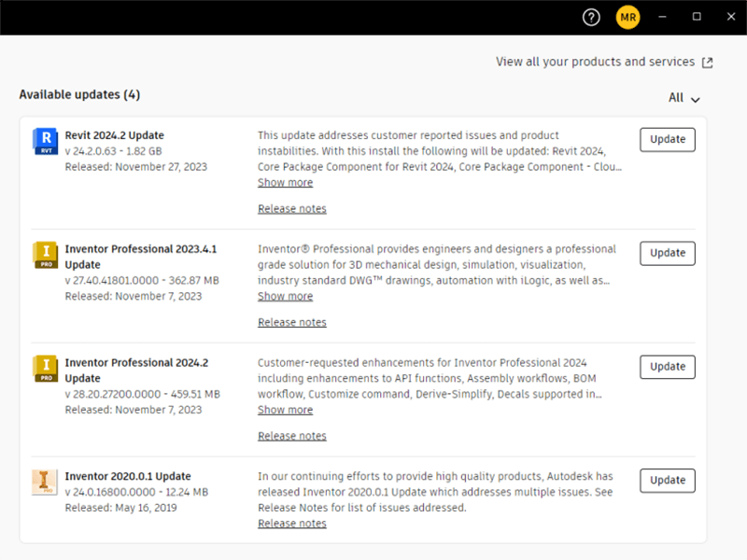Open Release notes for Revit 2024.2 Update
The height and width of the screenshot is (560, 747).
pos(292,209)
